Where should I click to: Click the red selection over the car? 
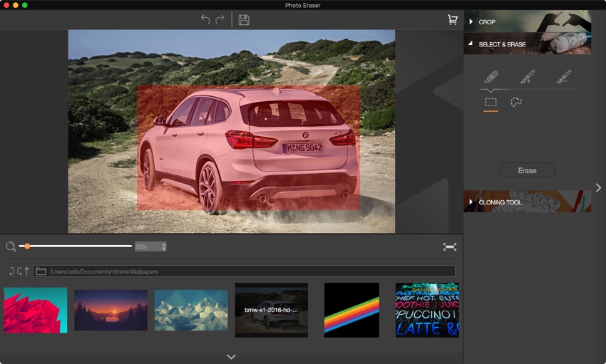[249, 148]
